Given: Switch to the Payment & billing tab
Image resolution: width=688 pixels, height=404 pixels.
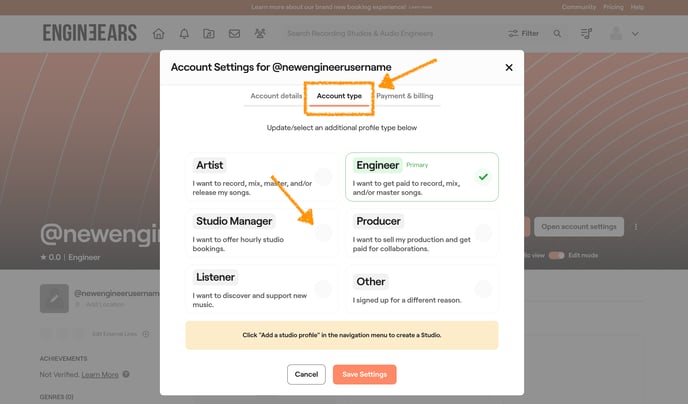Looking at the screenshot, I should pos(405,96).
